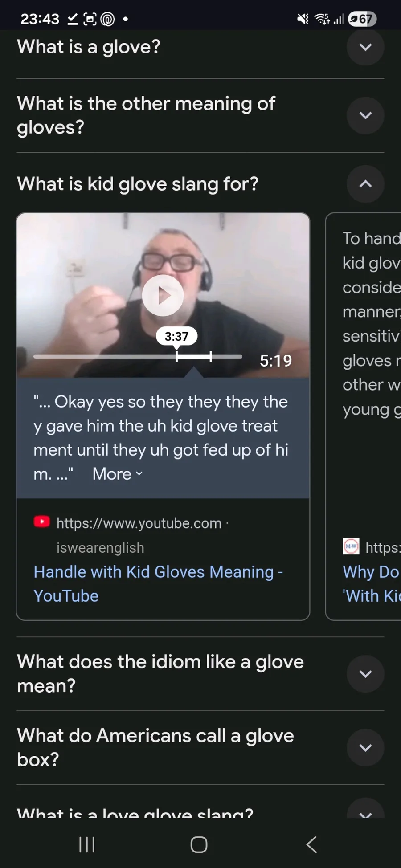Collapse 'What is kid glove slang for?'
The image size is (401, 868).
365,184
